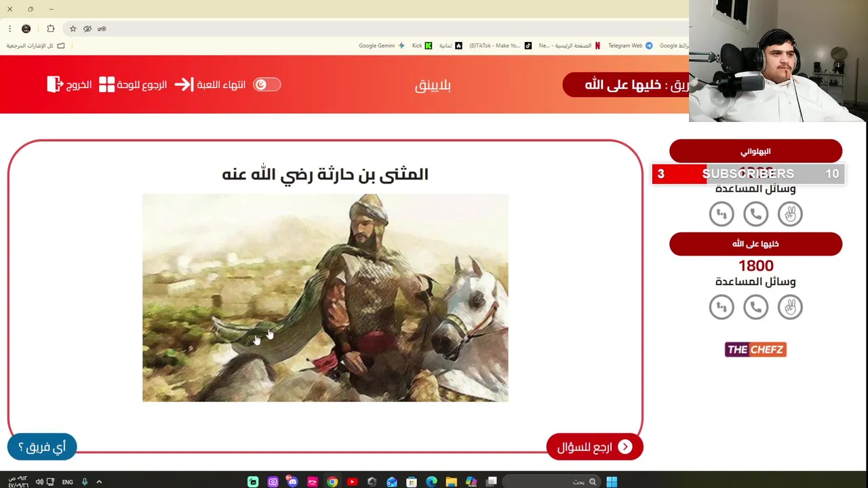Screen dimensions: 868x488
Task: Open Microsoft Edge in taskbar
Action: pos(431,482)
